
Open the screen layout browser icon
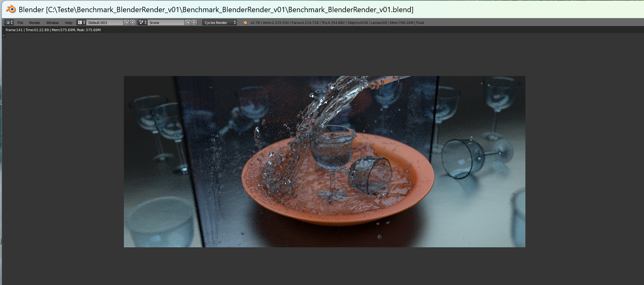coord(81,22)
